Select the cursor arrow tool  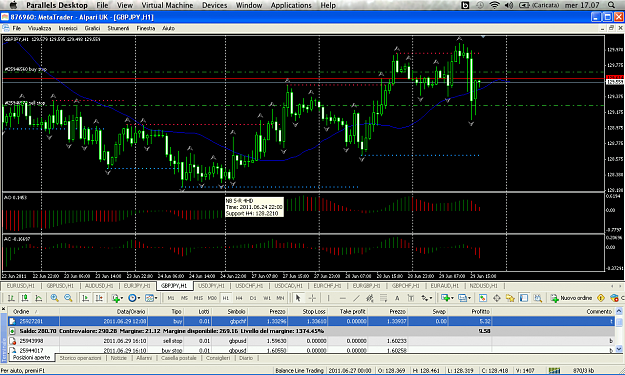click(298, 298)
